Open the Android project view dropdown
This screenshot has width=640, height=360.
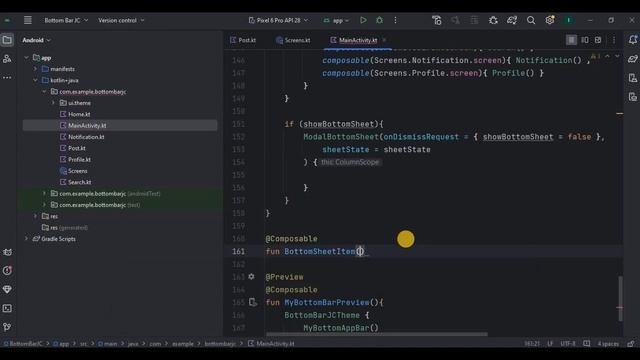tap(36, 40)
